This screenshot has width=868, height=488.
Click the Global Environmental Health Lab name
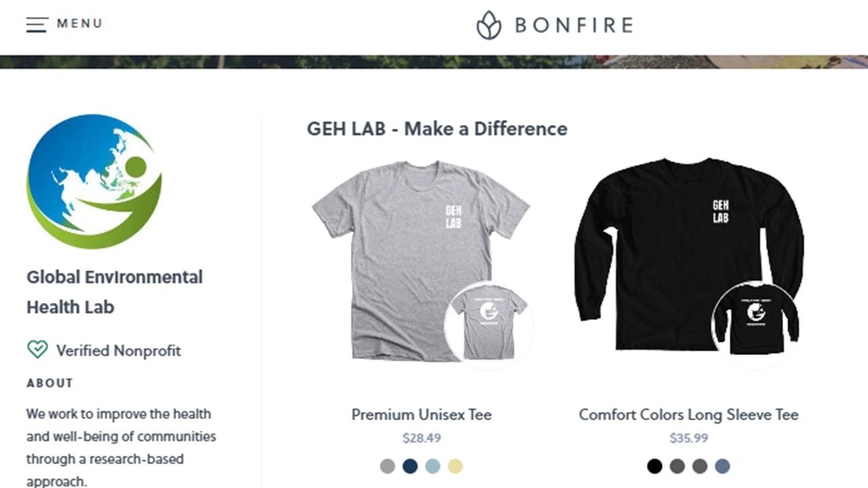pyautogui.click(x=115, y=292)
